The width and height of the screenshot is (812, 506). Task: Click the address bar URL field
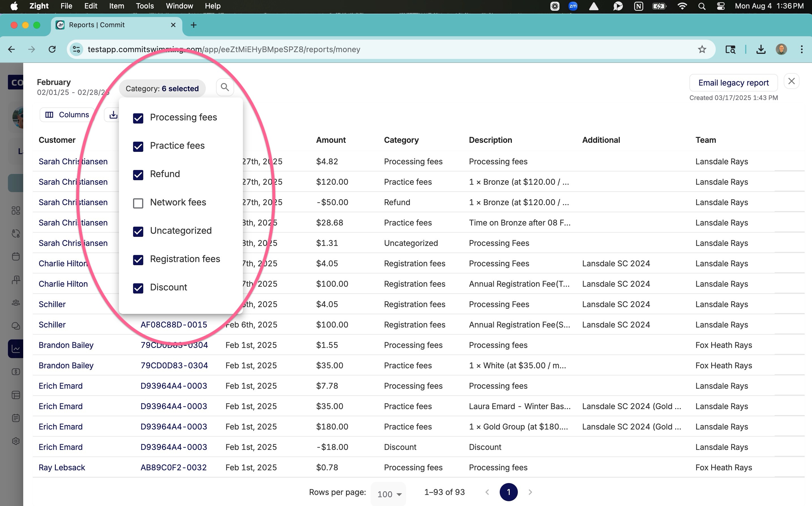(391, 50)
